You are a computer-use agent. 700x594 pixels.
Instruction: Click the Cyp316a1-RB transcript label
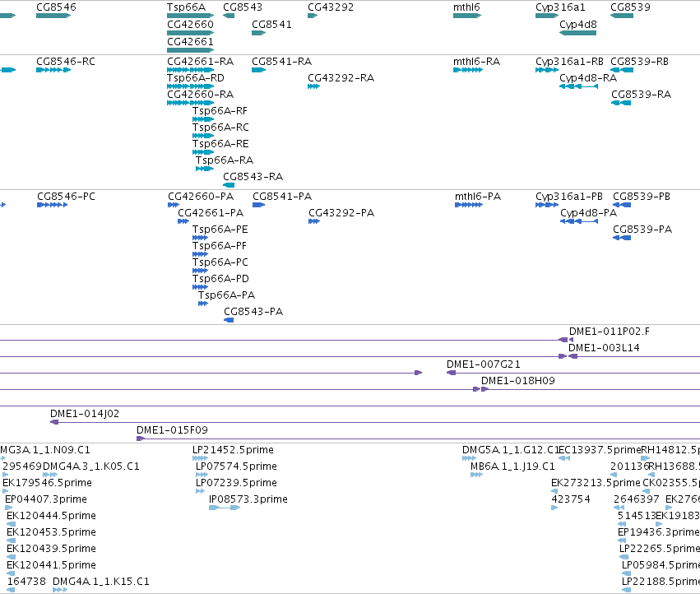click(x=569, y=61)
